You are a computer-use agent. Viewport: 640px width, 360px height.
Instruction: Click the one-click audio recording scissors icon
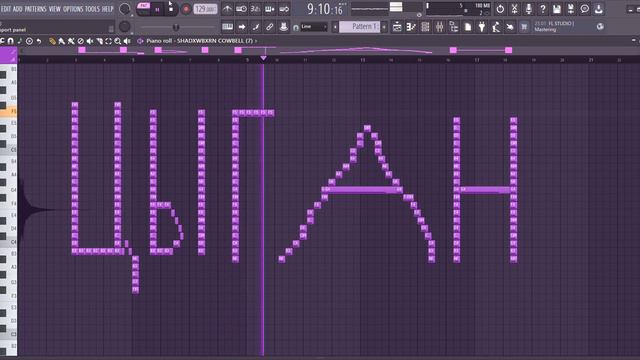[x=514, y=9]
